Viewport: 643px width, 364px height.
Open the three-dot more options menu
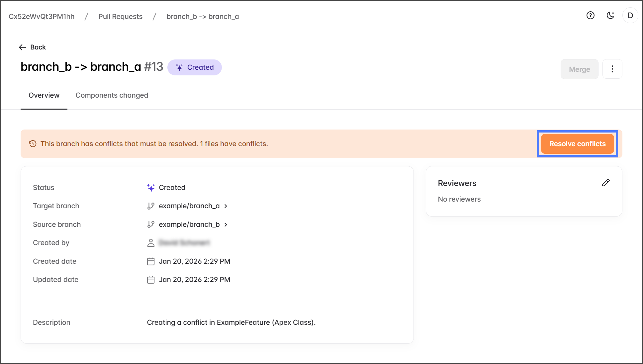click(x=612, y=69)
